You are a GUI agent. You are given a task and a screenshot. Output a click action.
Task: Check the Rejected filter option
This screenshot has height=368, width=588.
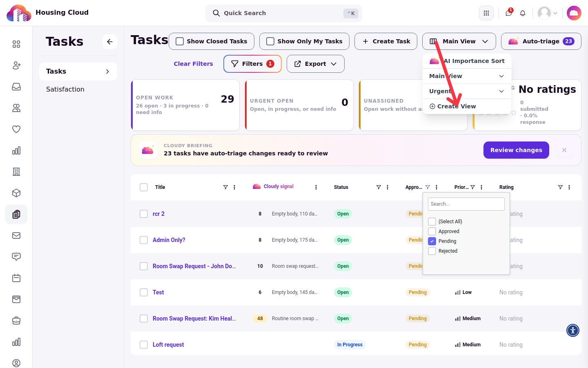coord(432,251)
